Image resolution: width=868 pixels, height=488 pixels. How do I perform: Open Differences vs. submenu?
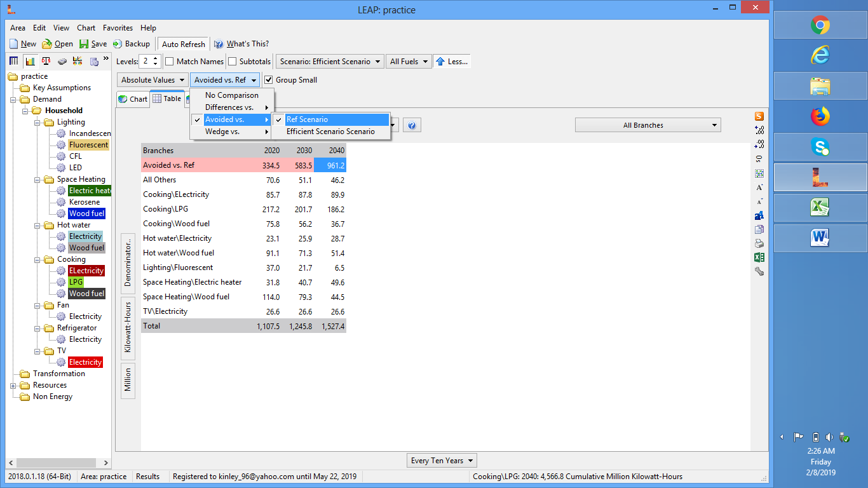[x=232, y=107]
